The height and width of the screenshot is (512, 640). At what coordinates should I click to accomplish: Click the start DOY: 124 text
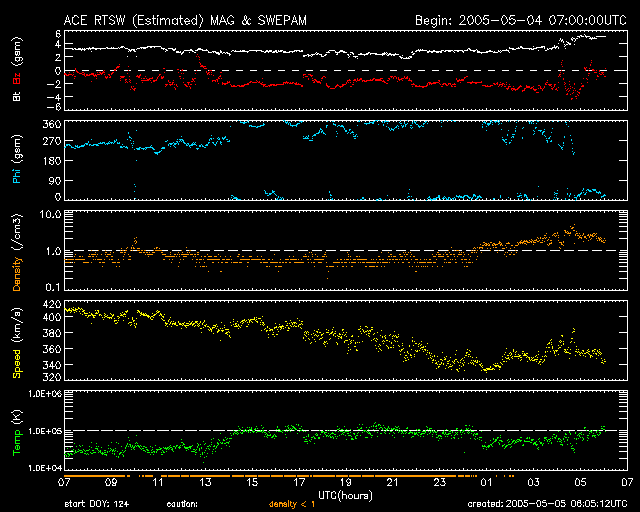(x=98, y=505)
